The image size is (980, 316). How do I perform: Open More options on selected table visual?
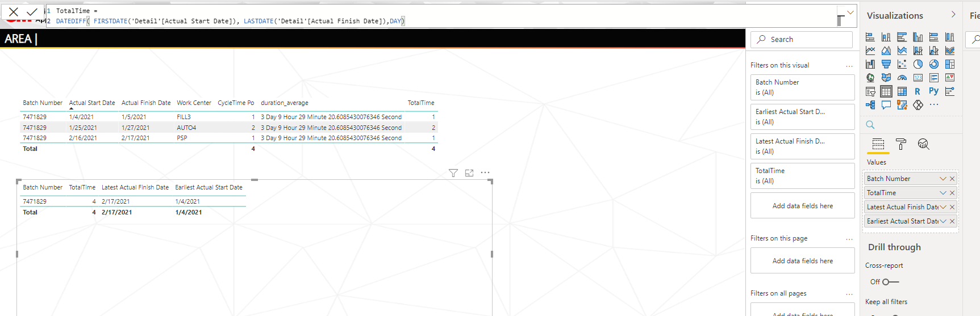click(485, 172)
